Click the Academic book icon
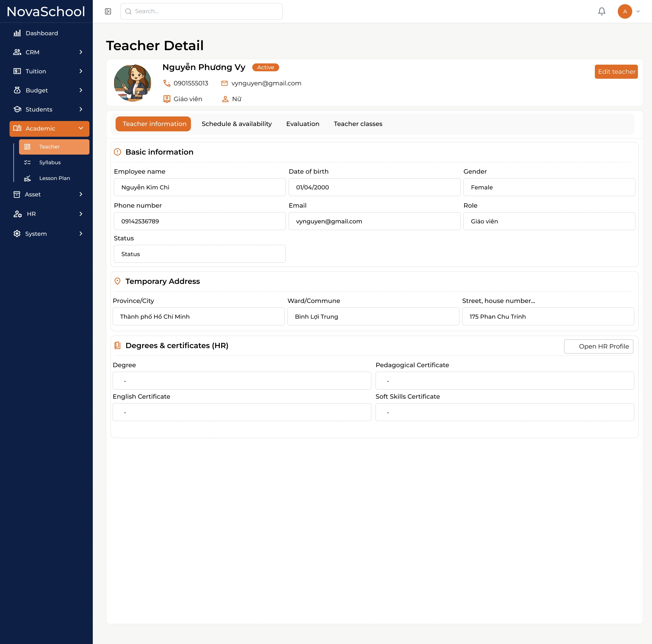Screen dimensions: 652x644 click(x=17, y=128)
